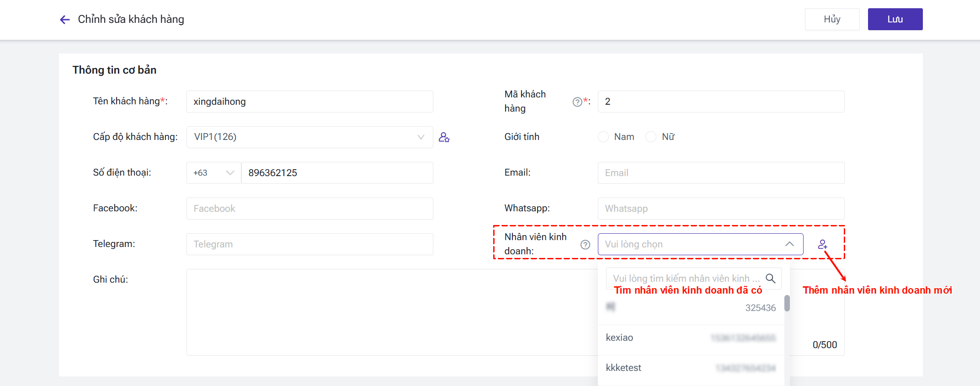Open the Cấp độ khách hàng dropdown

(x=309, y=137)
